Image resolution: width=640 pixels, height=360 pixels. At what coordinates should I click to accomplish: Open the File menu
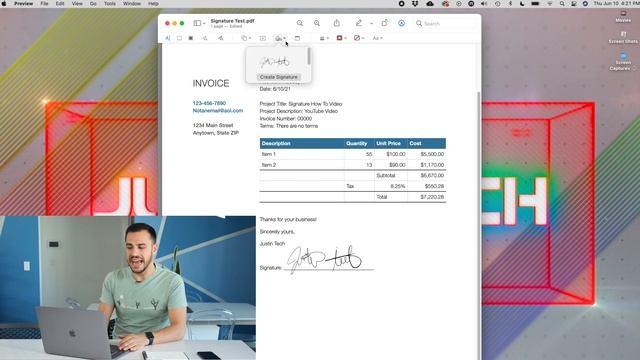(x=44, y=4)
